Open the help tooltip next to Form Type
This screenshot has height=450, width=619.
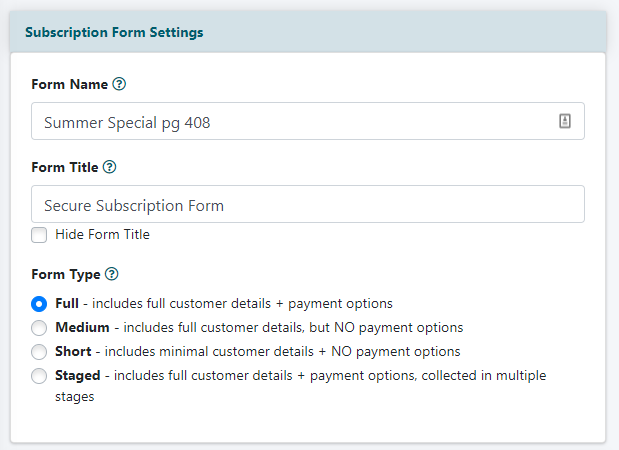[x=112, y=274]
